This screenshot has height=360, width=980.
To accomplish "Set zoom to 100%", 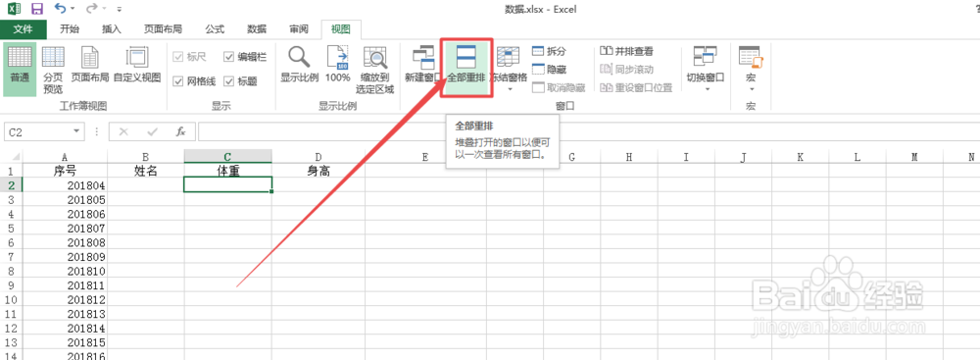I will 337,65.
